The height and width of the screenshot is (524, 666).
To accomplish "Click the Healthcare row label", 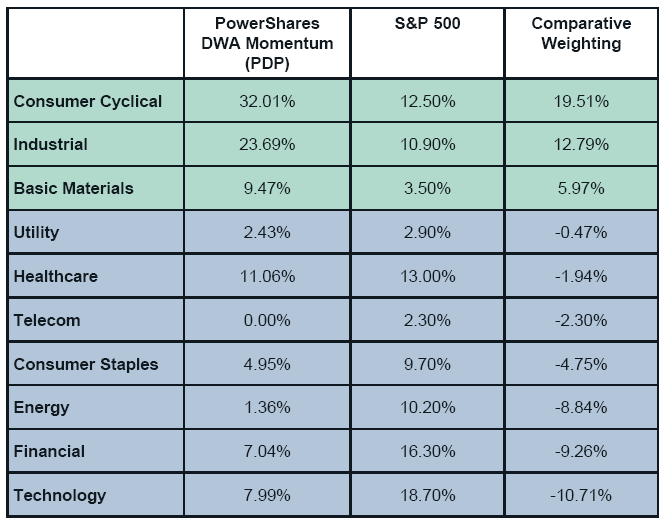I will tap(56, 277).
